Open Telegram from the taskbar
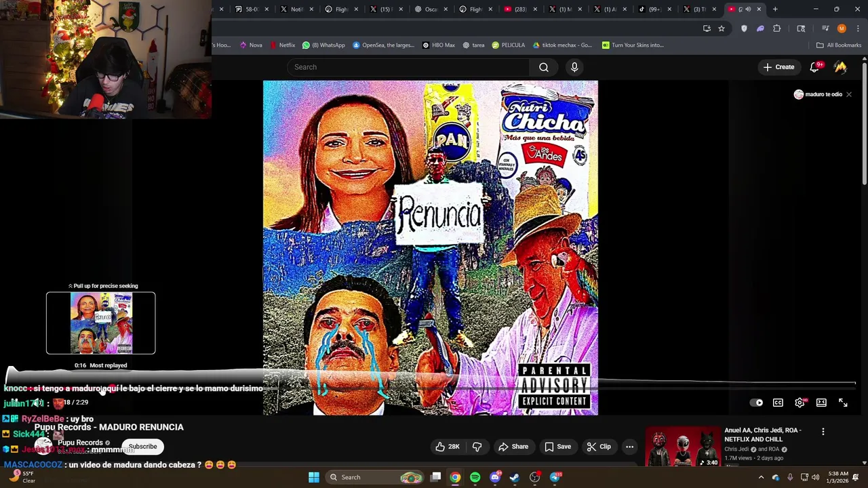The image size is (868, 488). click(x=555, y=477)
